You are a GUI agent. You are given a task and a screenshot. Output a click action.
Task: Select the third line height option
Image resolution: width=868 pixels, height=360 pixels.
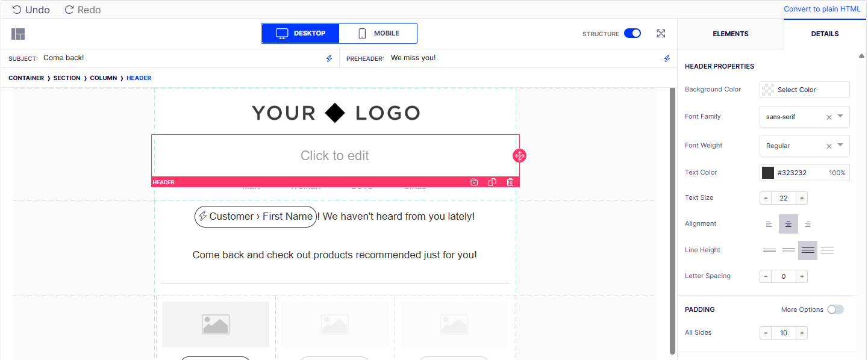[808, 250]
